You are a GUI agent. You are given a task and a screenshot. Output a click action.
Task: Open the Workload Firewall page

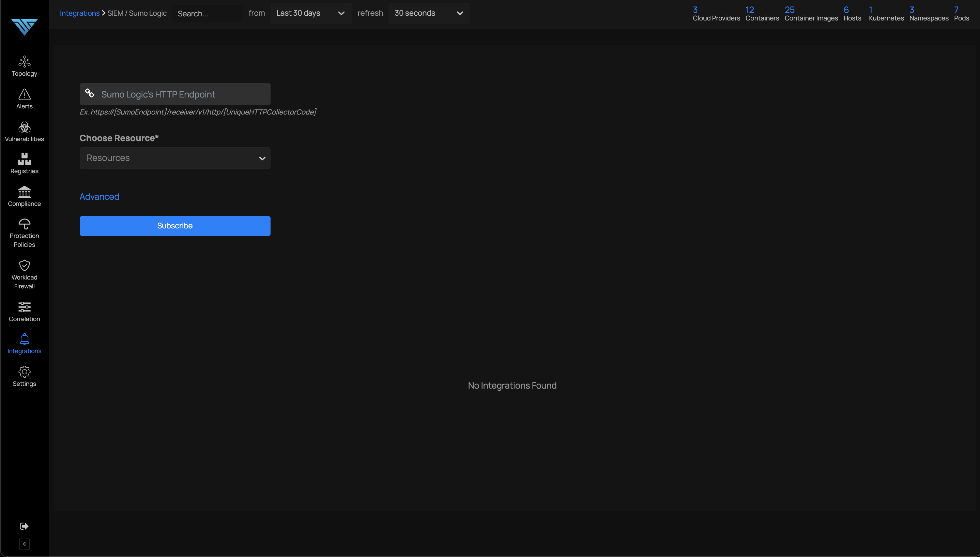click(24, 275)
